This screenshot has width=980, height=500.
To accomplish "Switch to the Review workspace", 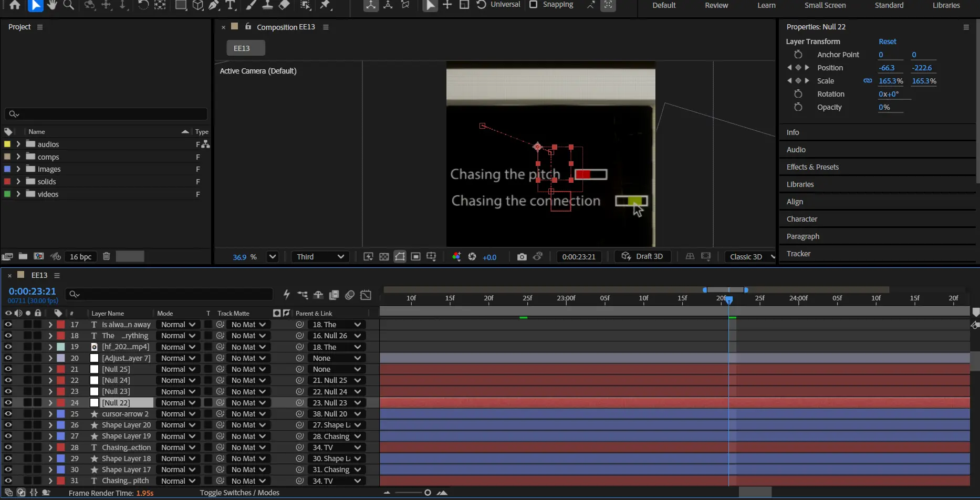I will (x=716, y=5).
